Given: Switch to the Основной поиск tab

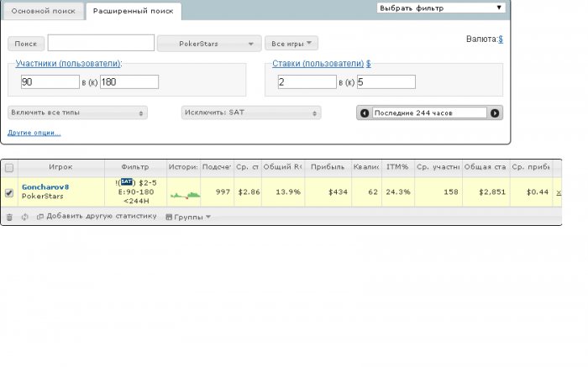Looking at the screenshot, I should 44,11.
